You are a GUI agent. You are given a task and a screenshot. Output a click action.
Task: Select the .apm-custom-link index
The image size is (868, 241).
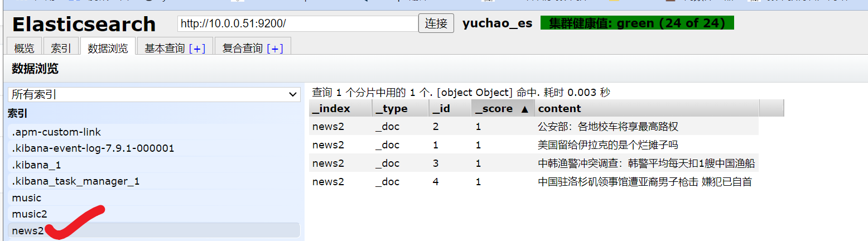[56, 132]
